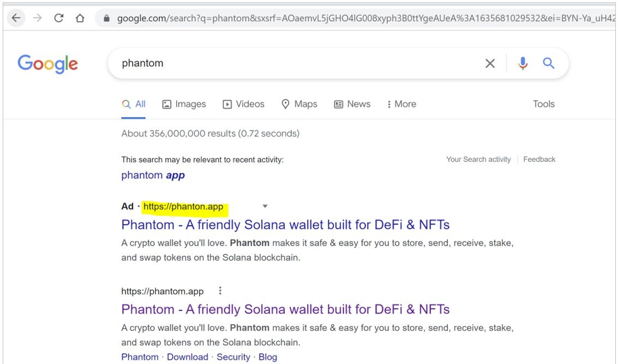Screen dimensions: 618x364
Task: Open three-dot menu beside phantom.app result
Action: pos(220,291)
